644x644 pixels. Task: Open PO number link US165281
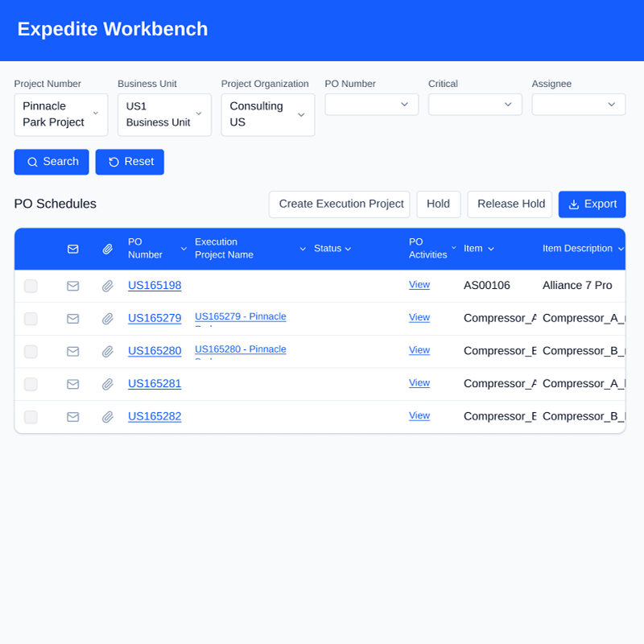pyautogui.click(x=155, y=384)
